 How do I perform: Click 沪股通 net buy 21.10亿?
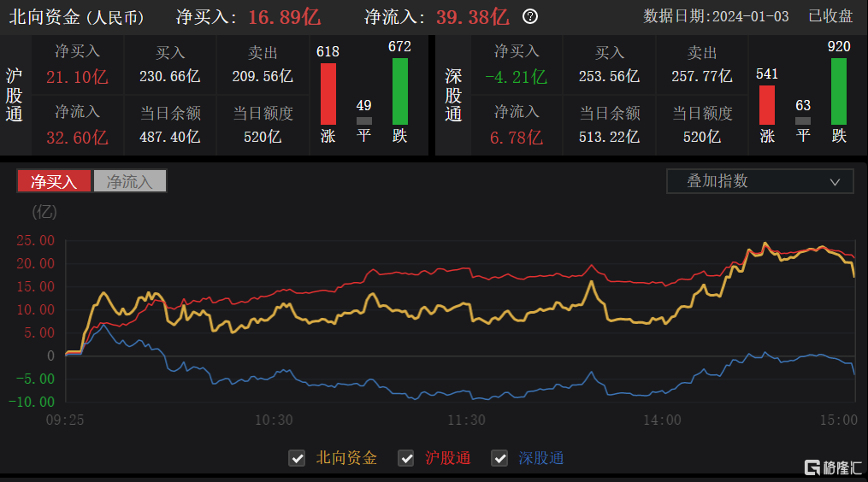pyautogui.click(x=77, y=77)
